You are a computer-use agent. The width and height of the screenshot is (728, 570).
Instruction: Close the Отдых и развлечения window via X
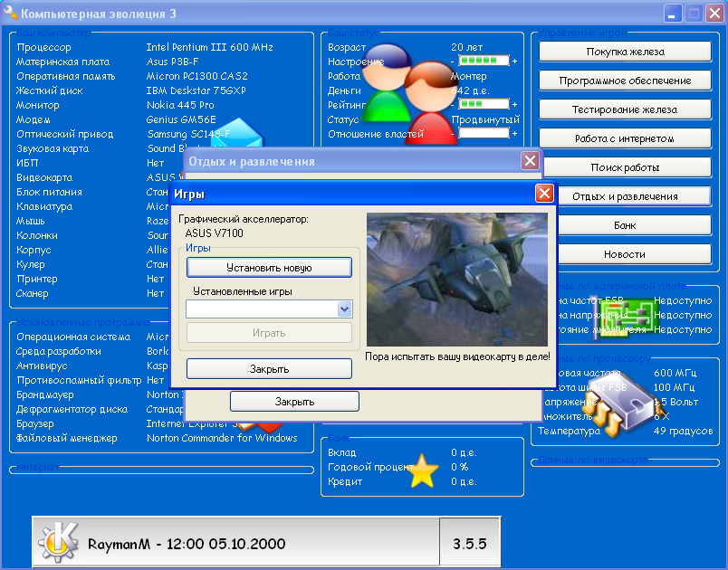click(x=530, y=161)
